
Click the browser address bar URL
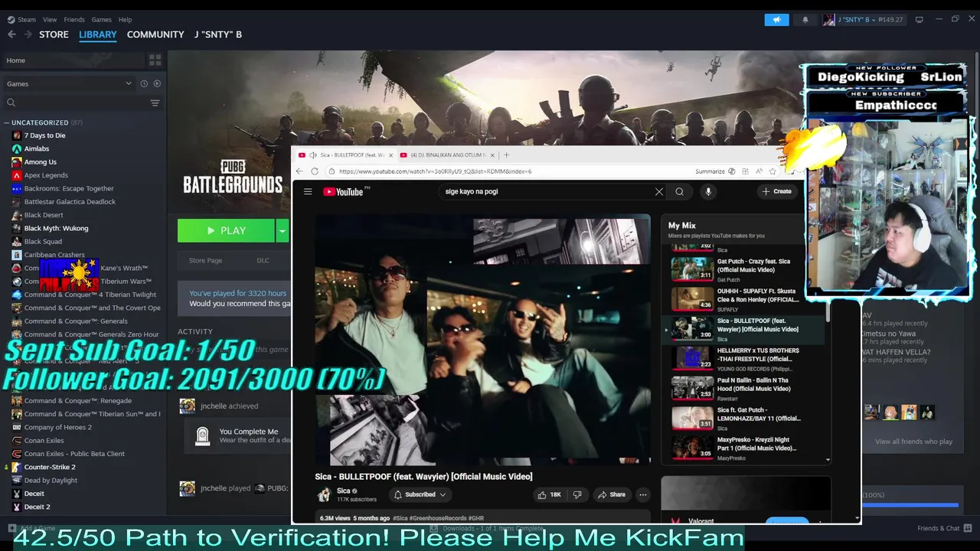click(x=435, y=171)
